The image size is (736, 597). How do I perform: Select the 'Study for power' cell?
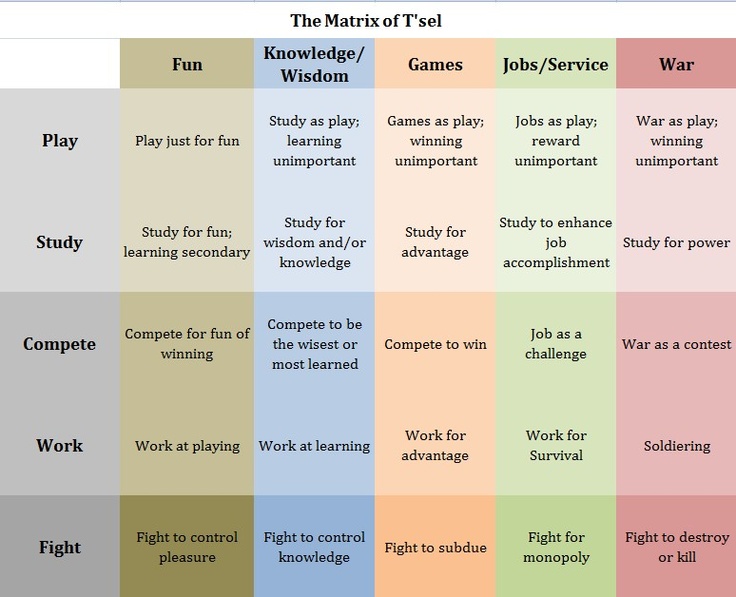676,242
